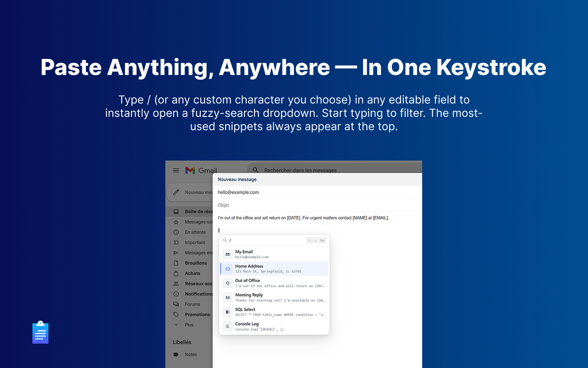The height and width of the screenshot is (368, 588).
Task: Open the 'Notes' label icon under Libellés
Action: pos(176,355)
